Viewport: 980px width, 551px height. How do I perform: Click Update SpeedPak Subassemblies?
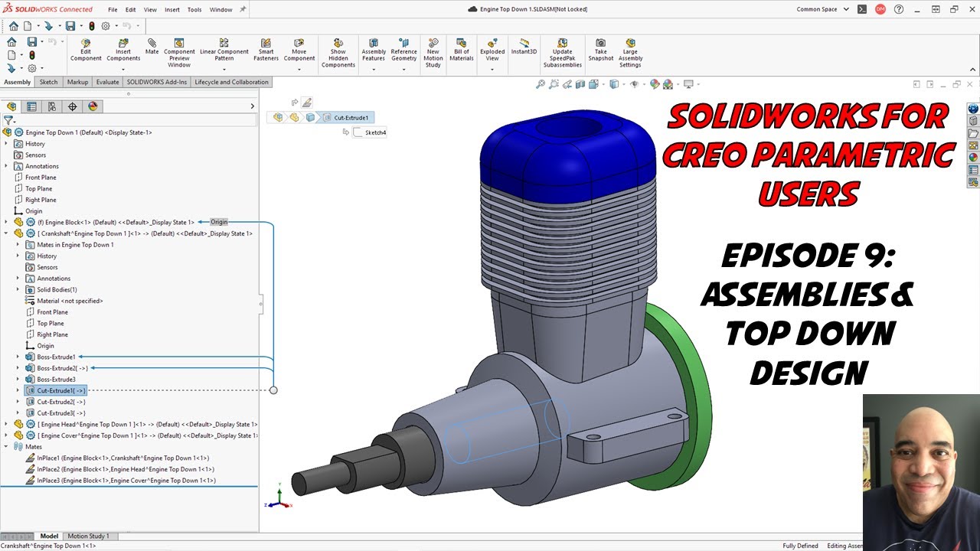tap(563, 53)
